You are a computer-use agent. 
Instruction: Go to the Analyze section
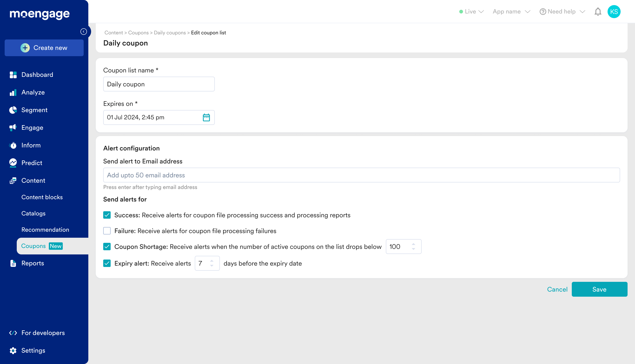click(x=33, y=92)
